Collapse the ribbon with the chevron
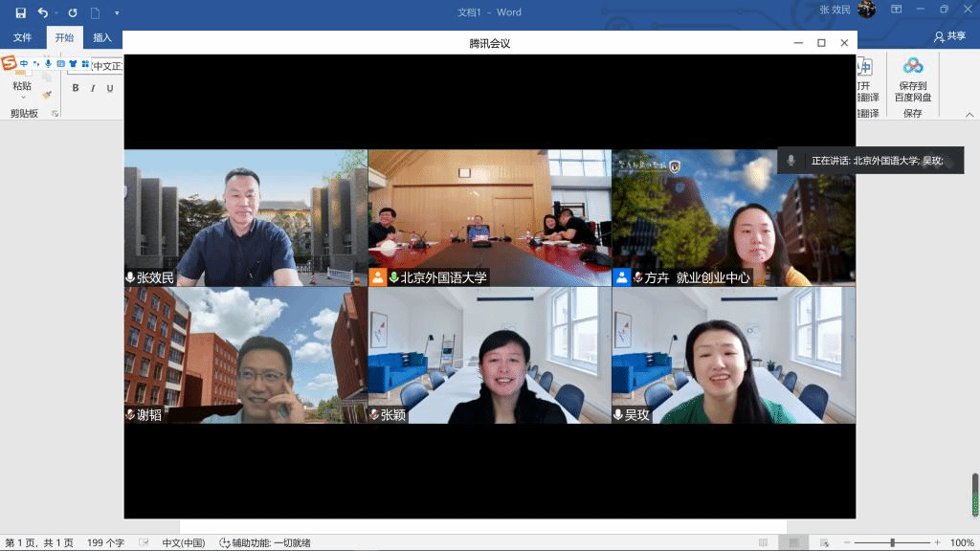The image size is (980, 551). (x=969, y=114)
